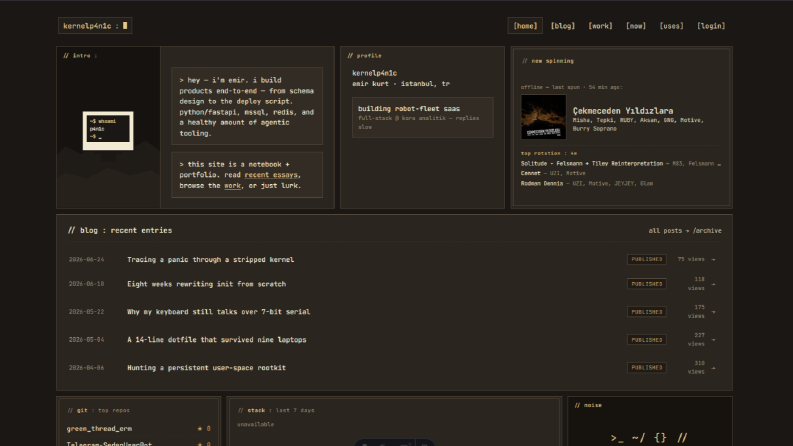The width and height of the screenshot is (793, 446).
Task: Open the [uses] nav item
Action: pos(672,26)
